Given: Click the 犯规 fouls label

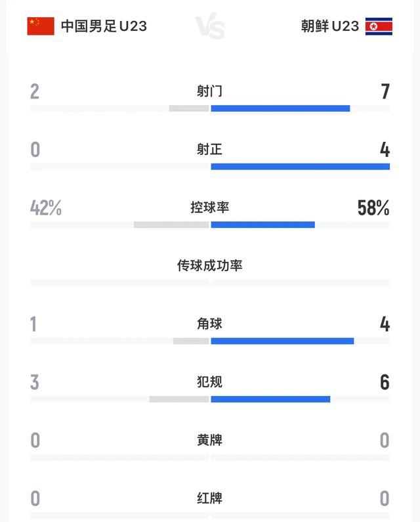Looking at the screenshot, I should (x=210, y=381).
